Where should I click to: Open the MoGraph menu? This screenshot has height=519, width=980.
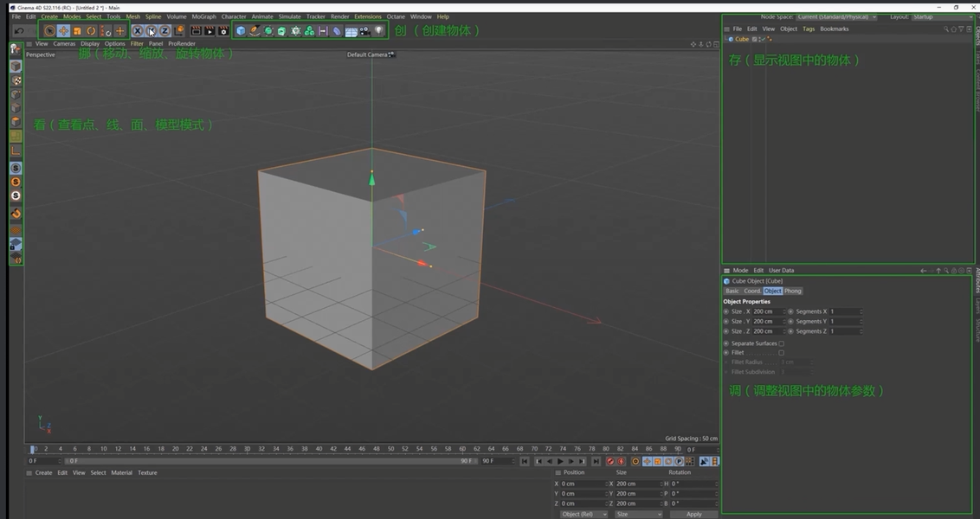coord(203,16)
